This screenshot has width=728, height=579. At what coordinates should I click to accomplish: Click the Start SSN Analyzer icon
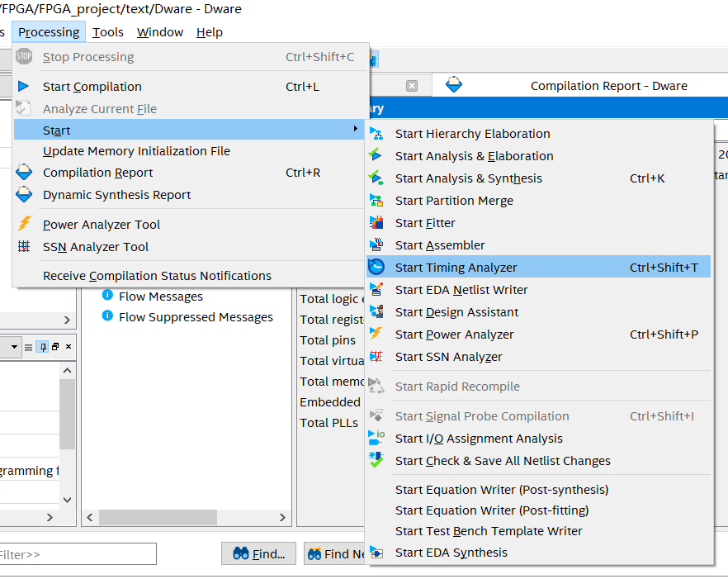point(376,357)
